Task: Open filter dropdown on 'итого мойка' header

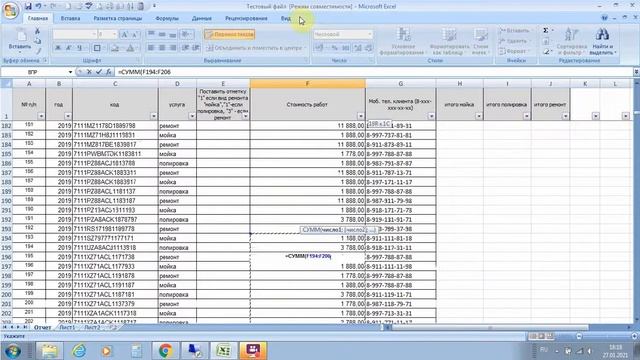Action: (x=479, y=116)
